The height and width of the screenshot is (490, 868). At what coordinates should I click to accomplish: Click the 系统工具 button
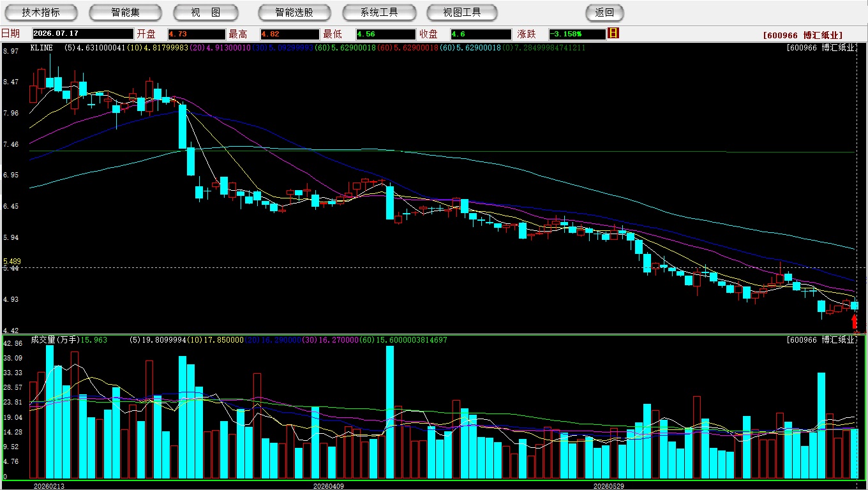[379, 12]
